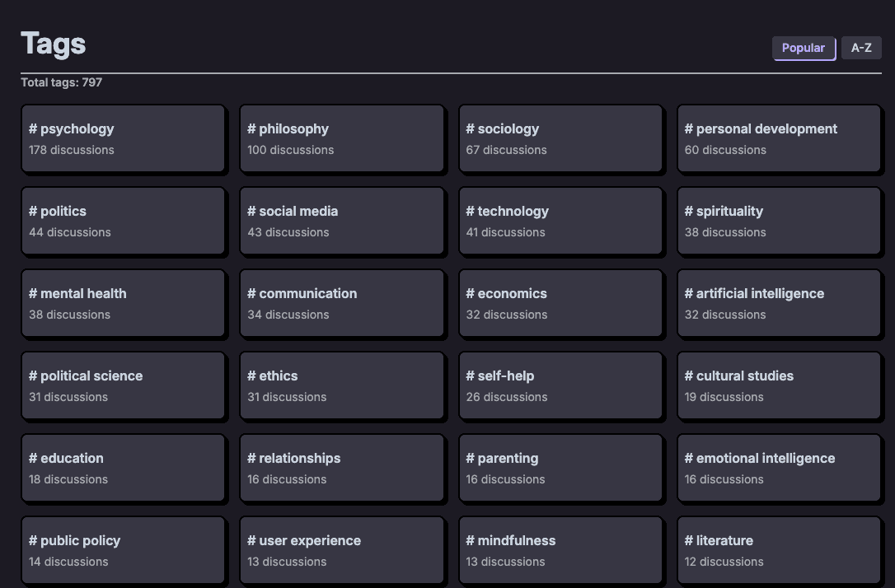Screen dimensions: 895x588
Task: Open the philosophy tag card
Action: pos(342,138)
